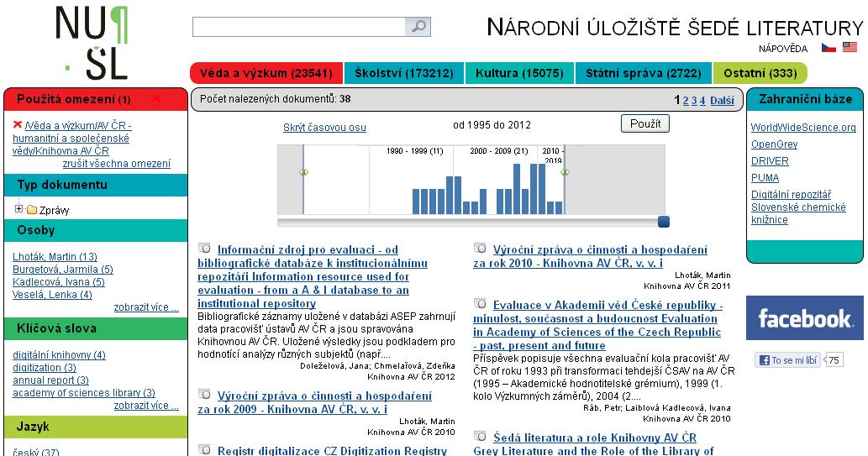This screenshot has width=868, height=456.
Task: Show more persons with zobrazit více under Osoby
Action: (x=146, y=307)
